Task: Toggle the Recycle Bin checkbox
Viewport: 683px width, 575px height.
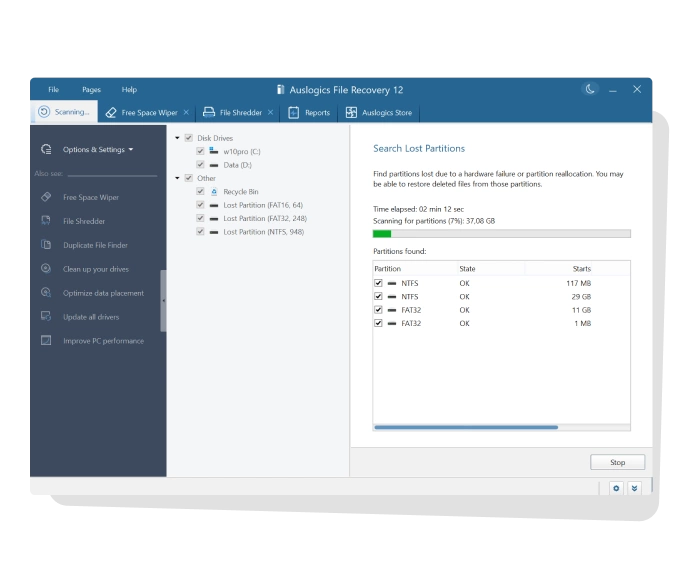Action: pyautogui.click(x=200, y=191)
